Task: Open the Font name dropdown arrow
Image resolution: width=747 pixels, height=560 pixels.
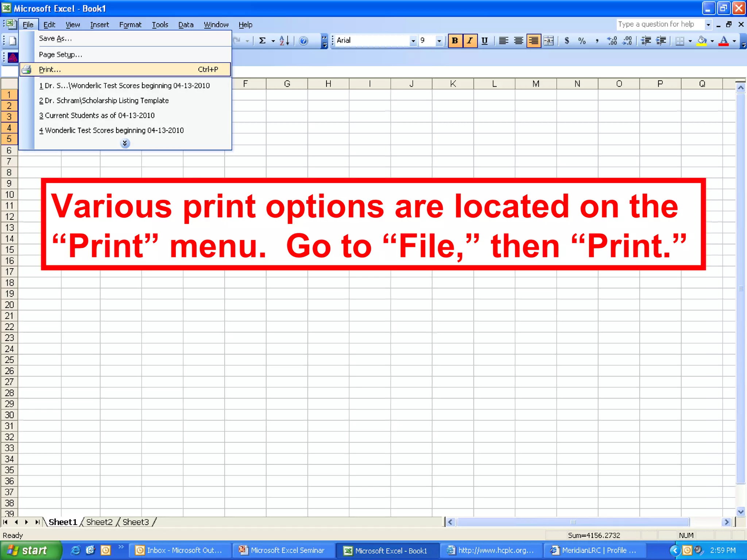Action: pyautogui.click(x=413, y=41)
